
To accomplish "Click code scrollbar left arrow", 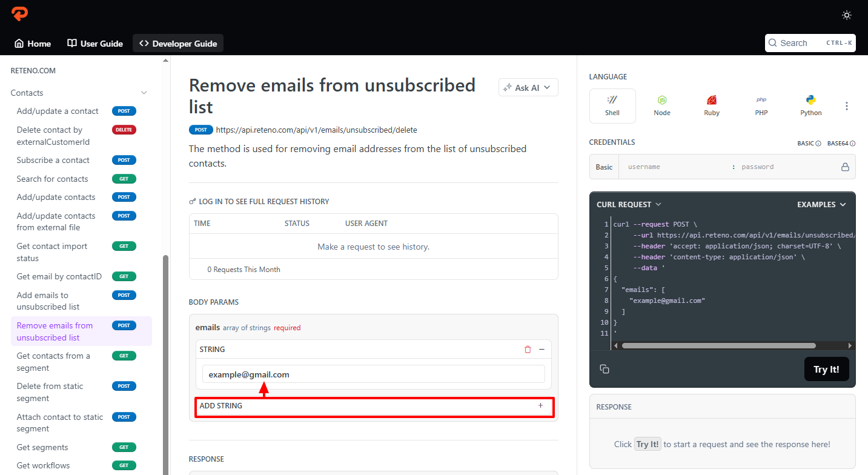I will (x=616, y=345).
